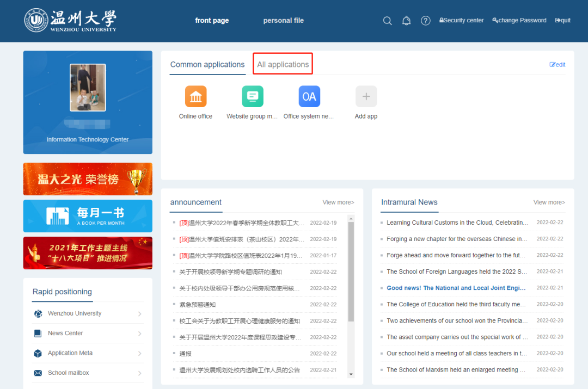The width and height of the screenshot is (588, 389).
Task: Click the Add app plus icon
Action: pyautogui.click(x=366, y=96)
